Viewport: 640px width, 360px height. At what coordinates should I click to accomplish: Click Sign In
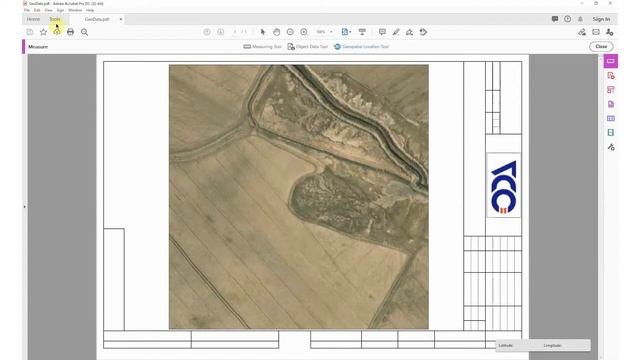[601, 19]
